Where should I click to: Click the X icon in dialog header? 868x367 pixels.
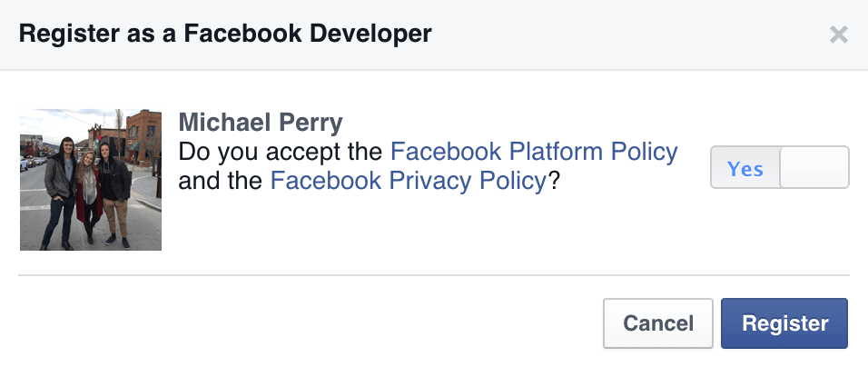click(839, 35)
